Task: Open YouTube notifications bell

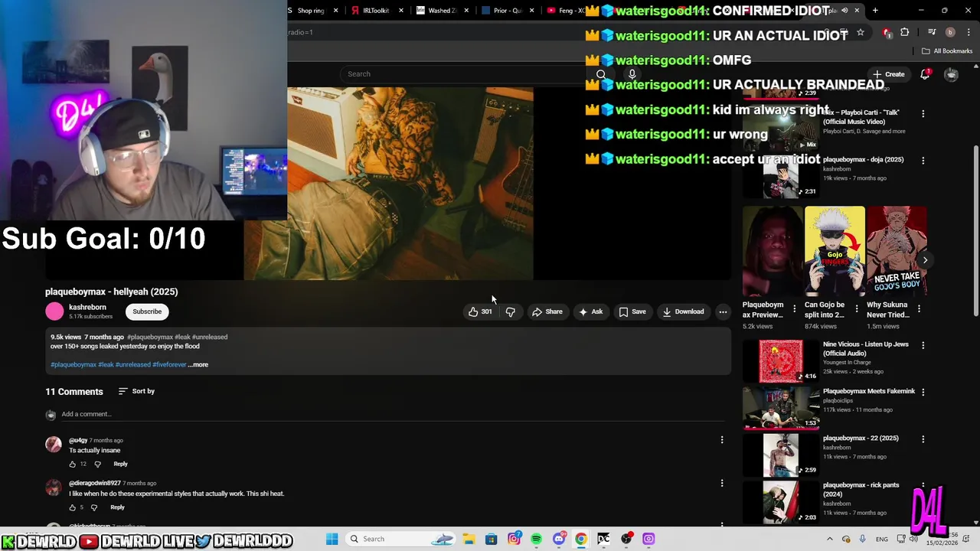Action: (925, 74)
